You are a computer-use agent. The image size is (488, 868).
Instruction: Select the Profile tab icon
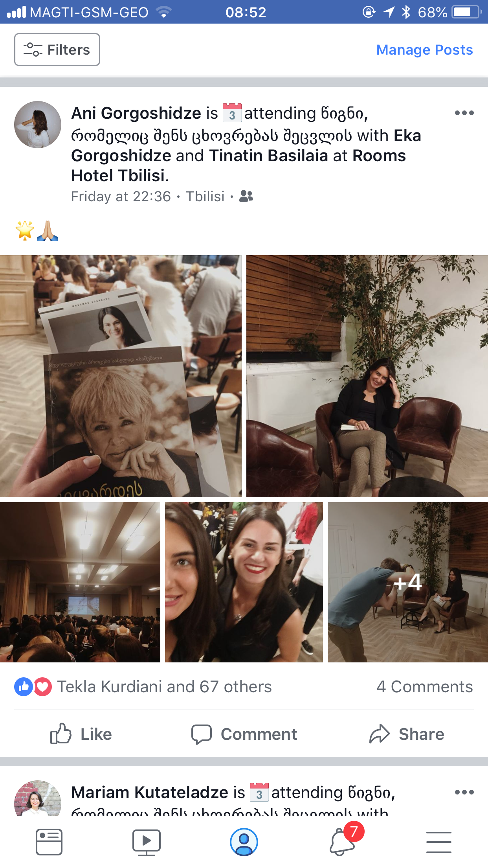click(244, 842)
